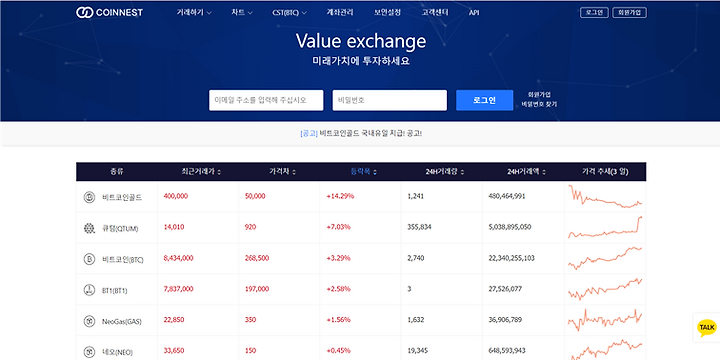Select the BT1(BT1) coin name
Image resolution: width=720 pixels, height=360 pixels.
114,291
